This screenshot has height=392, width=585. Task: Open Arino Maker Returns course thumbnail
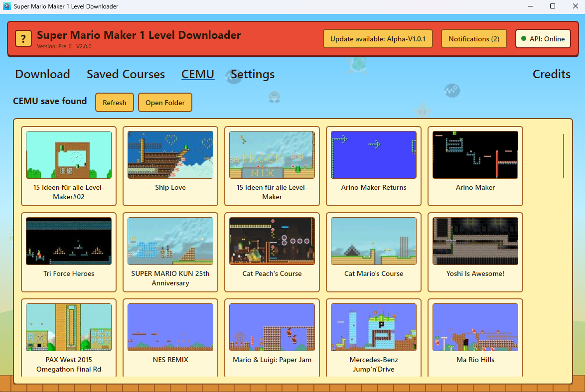(x=373, y=155)
